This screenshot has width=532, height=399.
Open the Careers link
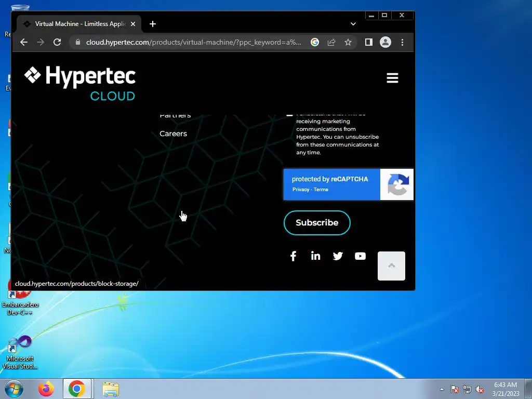pyautogui.click(x=173, y=134)
